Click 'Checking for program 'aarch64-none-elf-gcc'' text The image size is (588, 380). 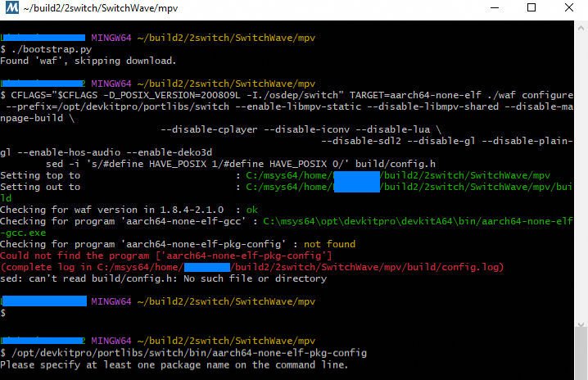(x=123, y=221)
